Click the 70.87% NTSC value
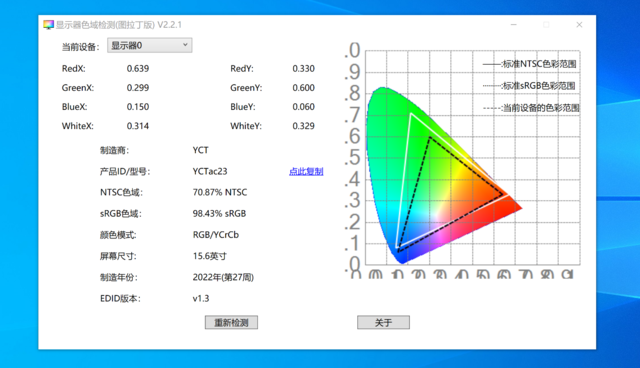Viewport: 640px width, 368px height. click(x=220, y=192)
